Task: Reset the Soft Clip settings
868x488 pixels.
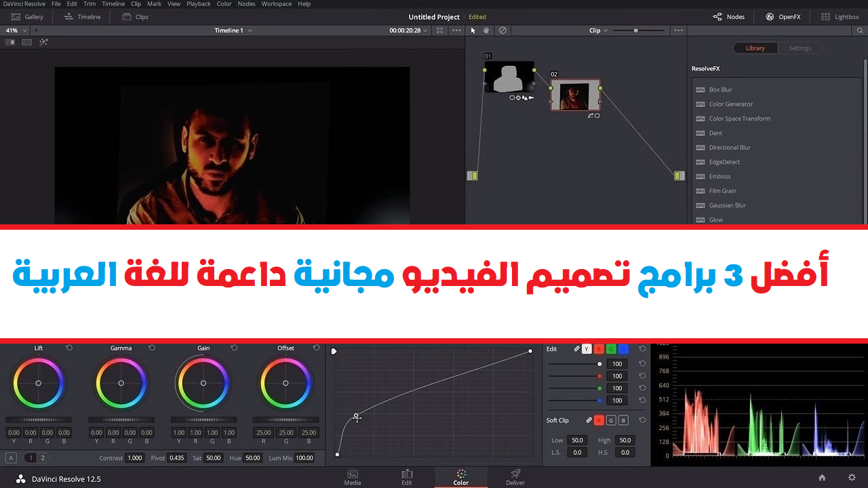Action: tap(642, 420)
